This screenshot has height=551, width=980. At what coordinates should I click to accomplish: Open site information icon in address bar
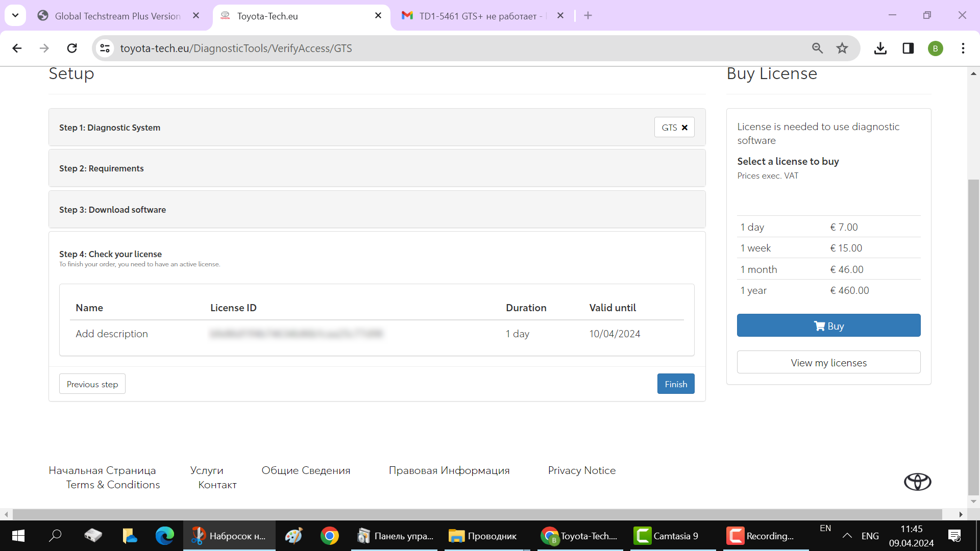point(105,48)
